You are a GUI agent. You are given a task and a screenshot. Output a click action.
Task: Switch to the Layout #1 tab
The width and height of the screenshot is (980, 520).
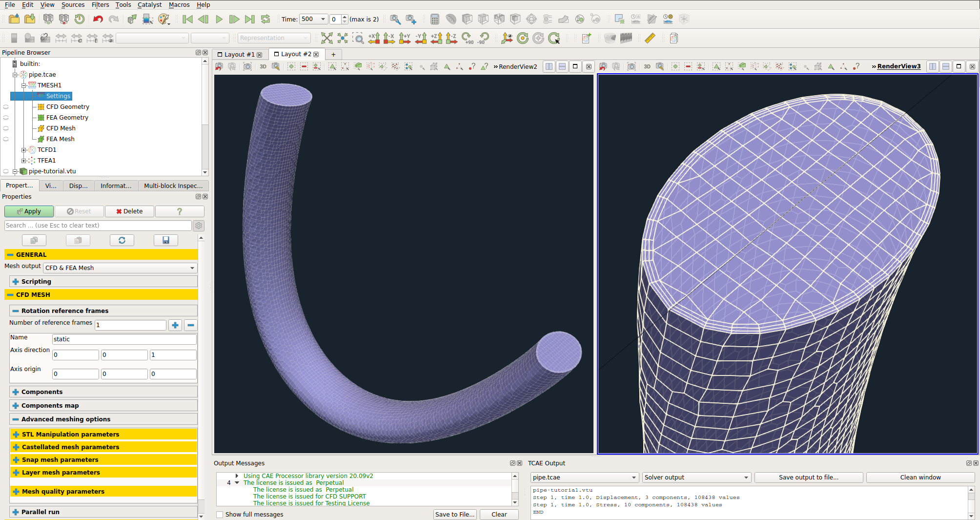pyautogui.click(x=239, y=54)
